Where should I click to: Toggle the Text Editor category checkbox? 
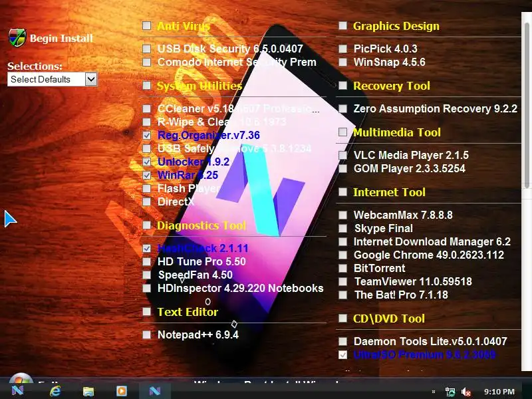pyautogui.click(x=146, y=311)
